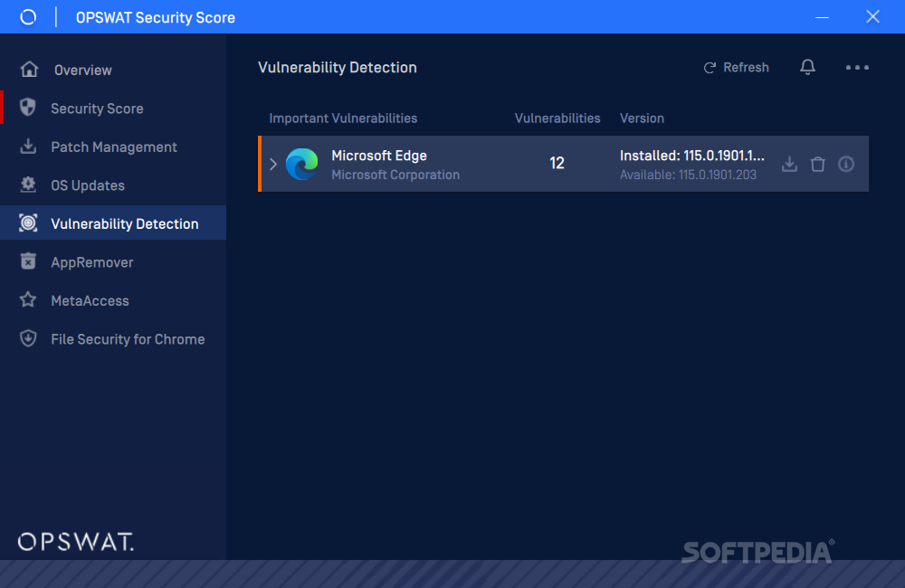Refresh the vulnerability list
905x588 pixels.
[736, 68]
